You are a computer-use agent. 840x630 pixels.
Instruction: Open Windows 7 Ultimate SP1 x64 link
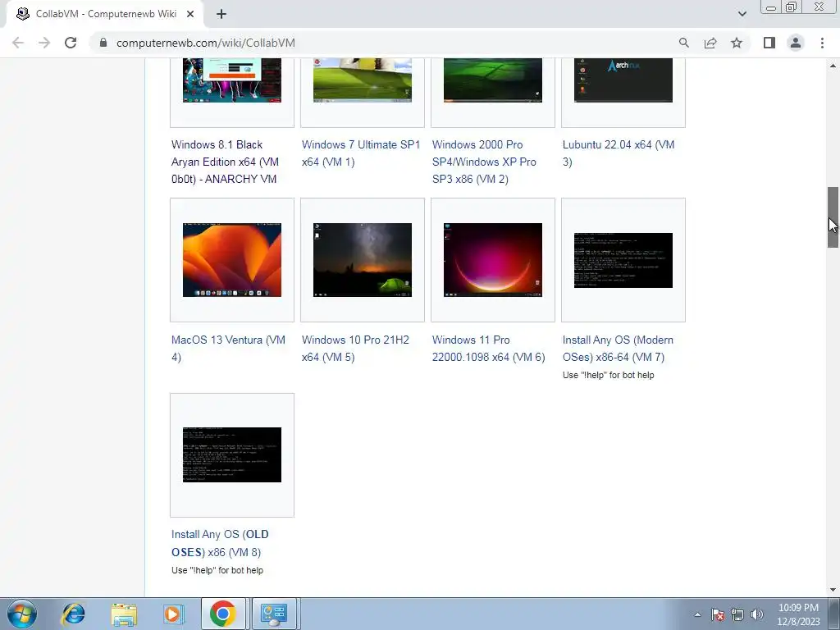(361, 153)
